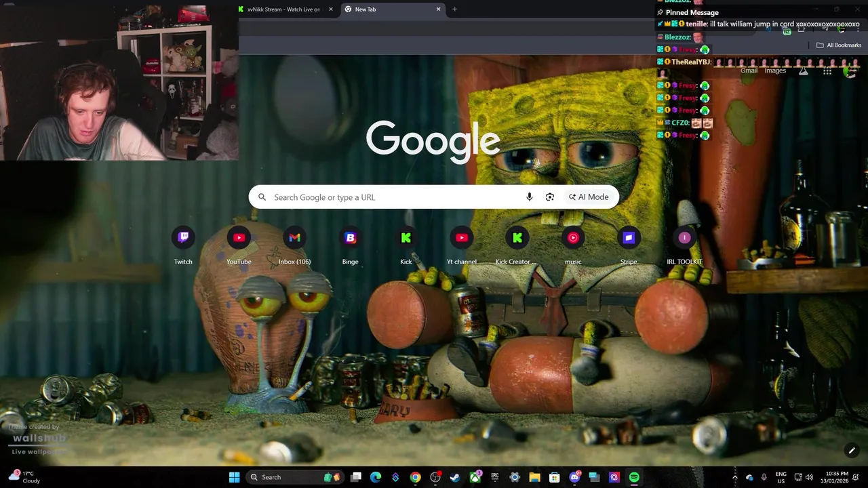Start a voice search with the microphone
Image resolution: width=868 pixels, height=488 pixels.
(530, 197)
